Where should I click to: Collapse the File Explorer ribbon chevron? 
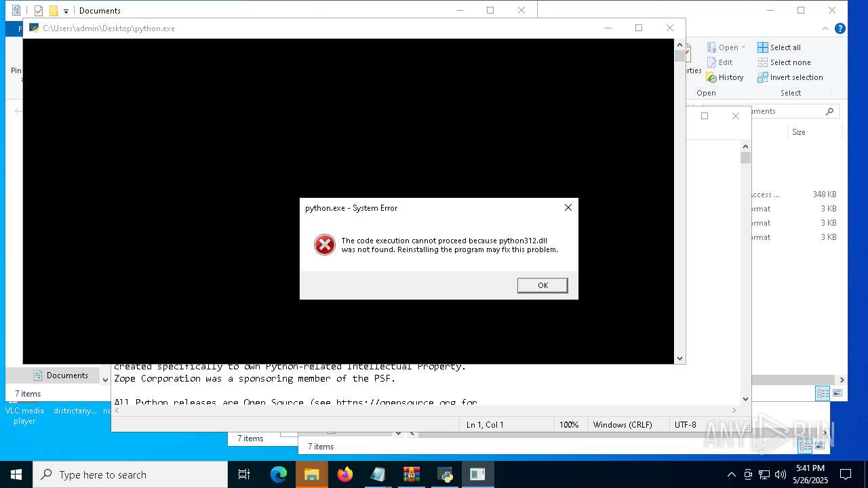tap(825, 28)
